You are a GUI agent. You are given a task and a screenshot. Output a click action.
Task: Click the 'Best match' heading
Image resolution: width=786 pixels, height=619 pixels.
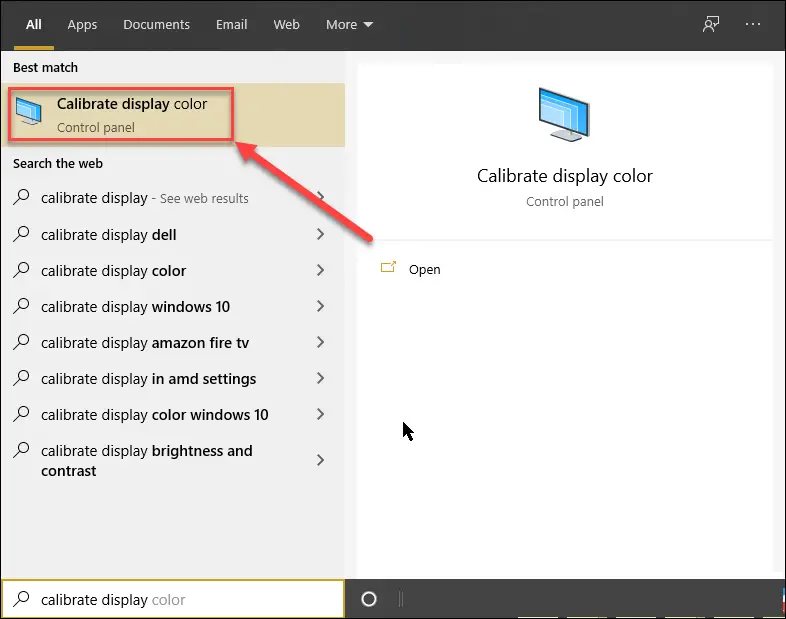coord(45,67)
